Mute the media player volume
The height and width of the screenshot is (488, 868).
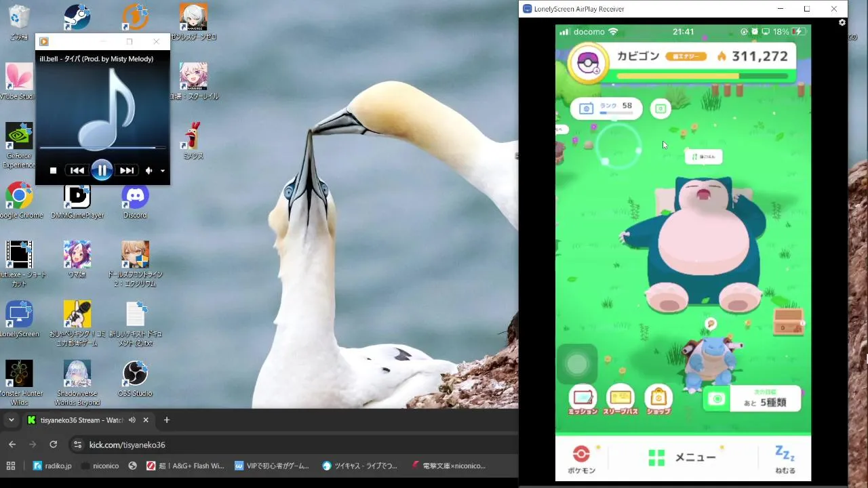click(149, 171)
